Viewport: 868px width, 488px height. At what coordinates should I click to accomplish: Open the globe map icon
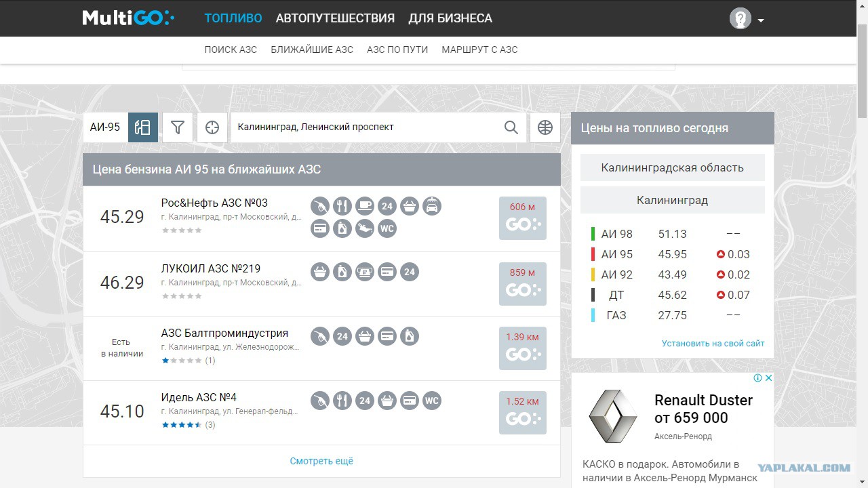click(x=545, y=127)
